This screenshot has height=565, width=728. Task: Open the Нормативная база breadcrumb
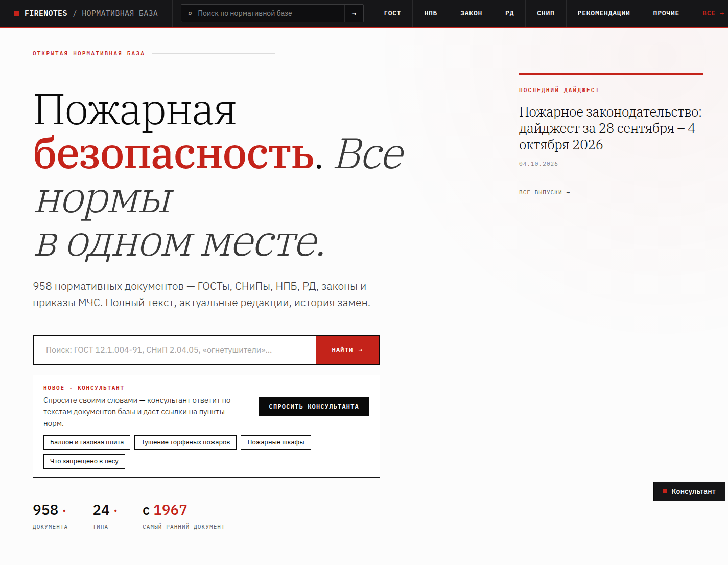coord(120,13)
